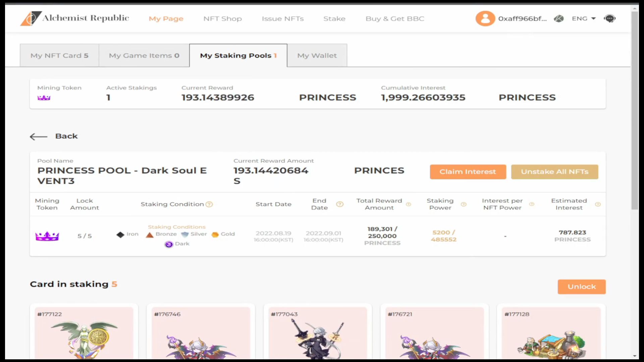Open Stake menu
This screenshot has height=362, width=644.
pos(334,19)
